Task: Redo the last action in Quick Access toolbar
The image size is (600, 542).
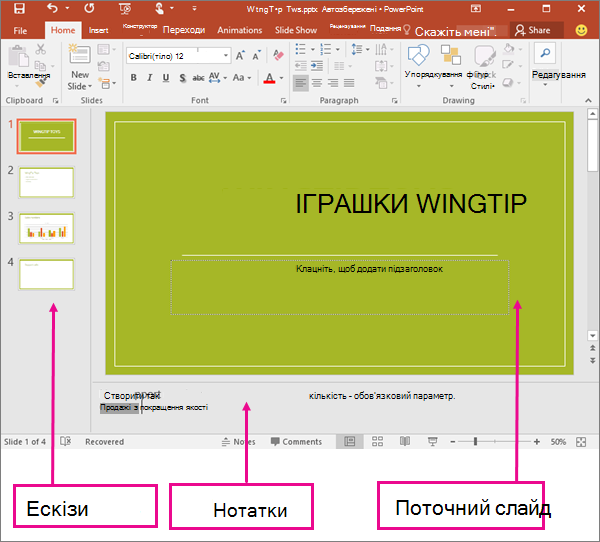Action: tap(89, 8)
